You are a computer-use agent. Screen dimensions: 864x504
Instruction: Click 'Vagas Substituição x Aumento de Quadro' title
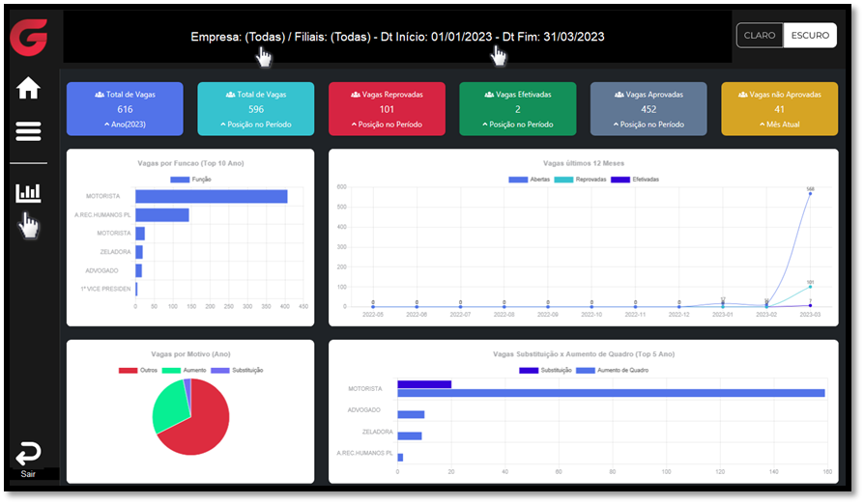584,354
